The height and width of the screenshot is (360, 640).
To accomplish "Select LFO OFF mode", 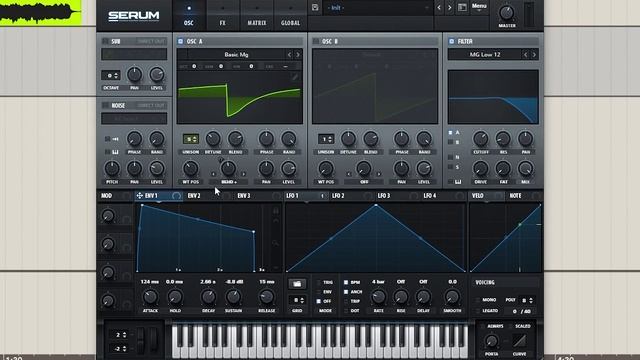I will [x=319, y=301].
